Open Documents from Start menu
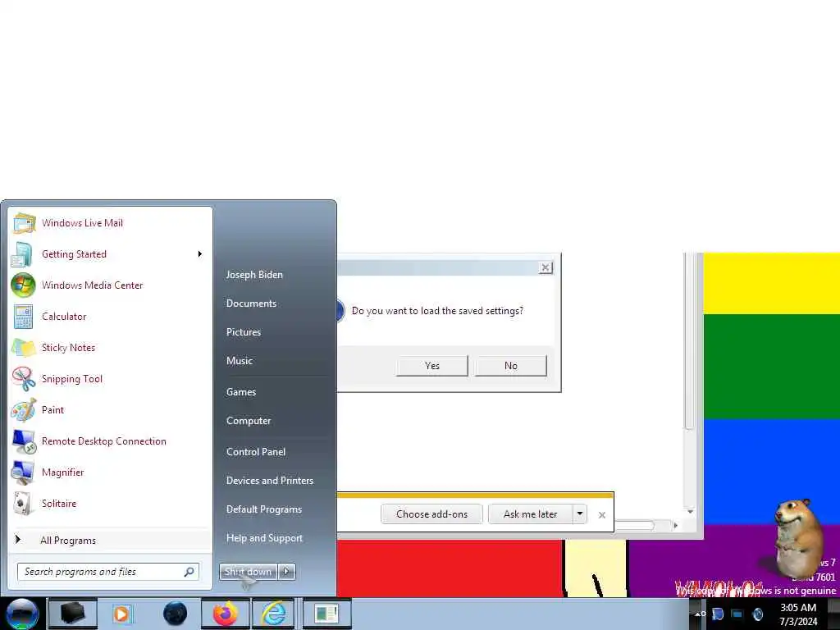 coord(251,304)
